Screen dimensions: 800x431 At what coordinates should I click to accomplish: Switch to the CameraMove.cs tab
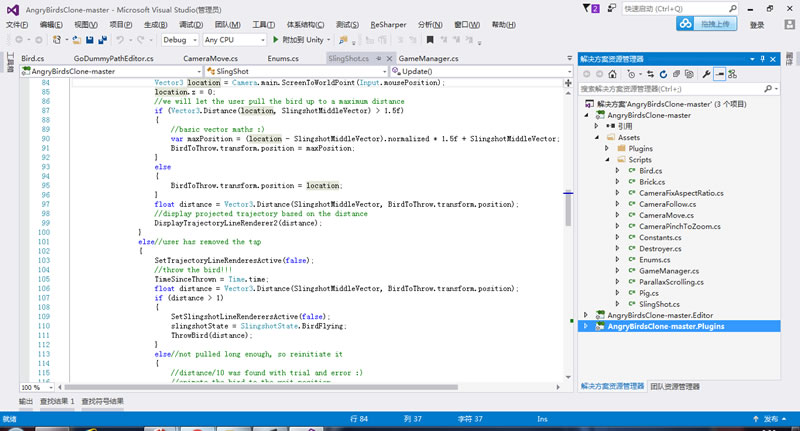(x=210, y=58)
